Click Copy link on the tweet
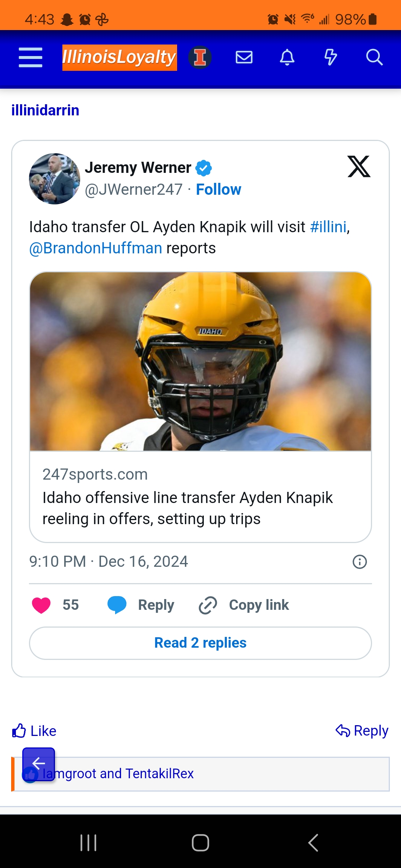The height and width of the screenshot is (868, 401). click(x=244, y=605)
